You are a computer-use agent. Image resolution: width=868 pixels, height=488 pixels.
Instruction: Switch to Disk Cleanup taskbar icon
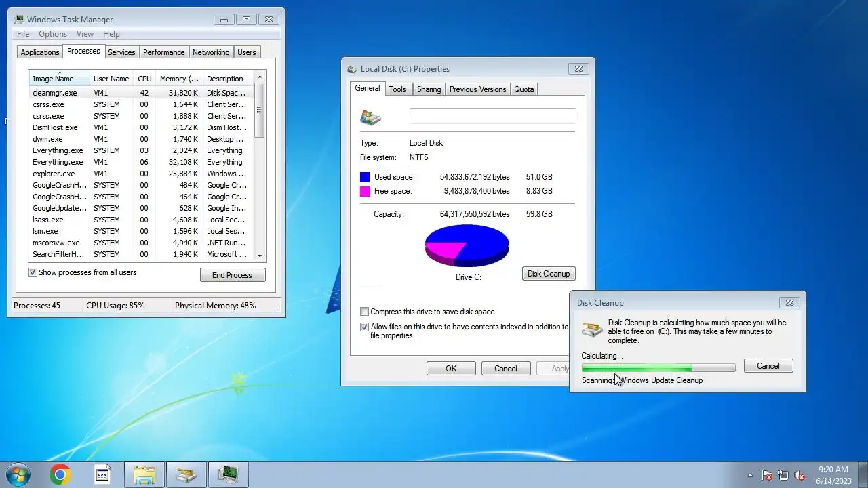point(186,475)
